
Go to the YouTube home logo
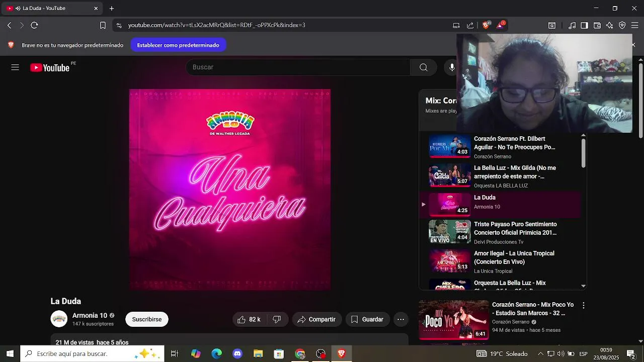50,67
